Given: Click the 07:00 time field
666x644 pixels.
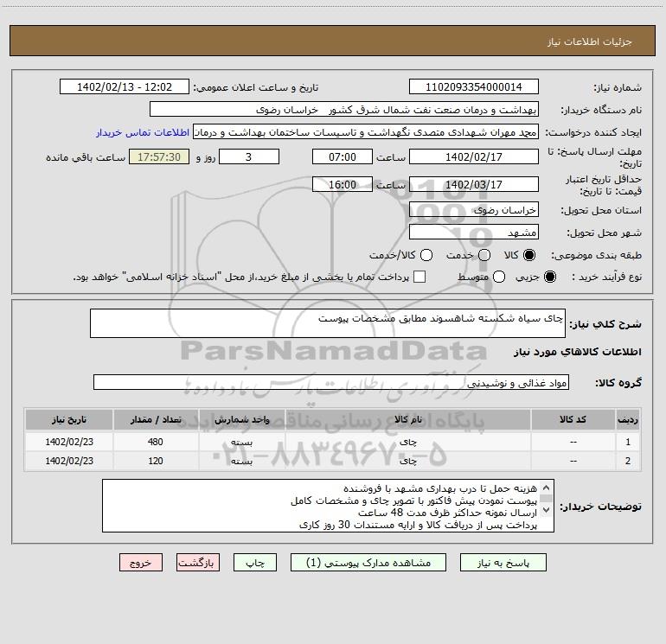Looking at the screenshot, I should pos(343,156).
